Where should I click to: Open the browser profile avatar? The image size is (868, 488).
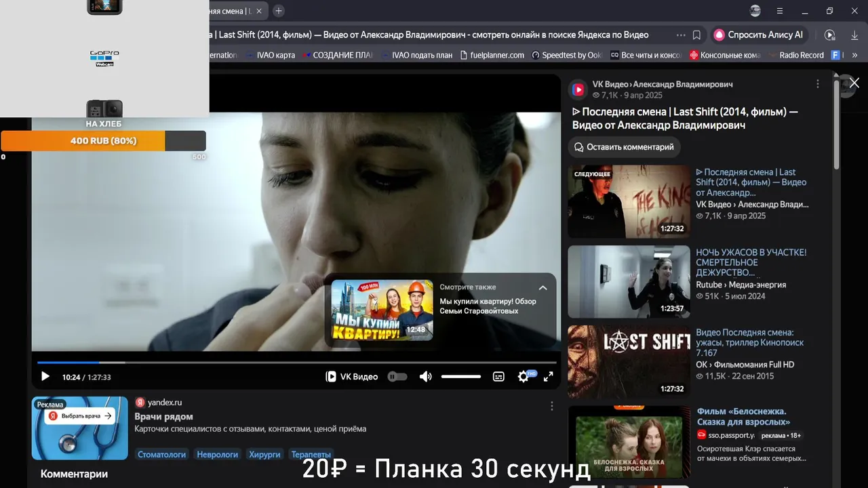point(755,11)
